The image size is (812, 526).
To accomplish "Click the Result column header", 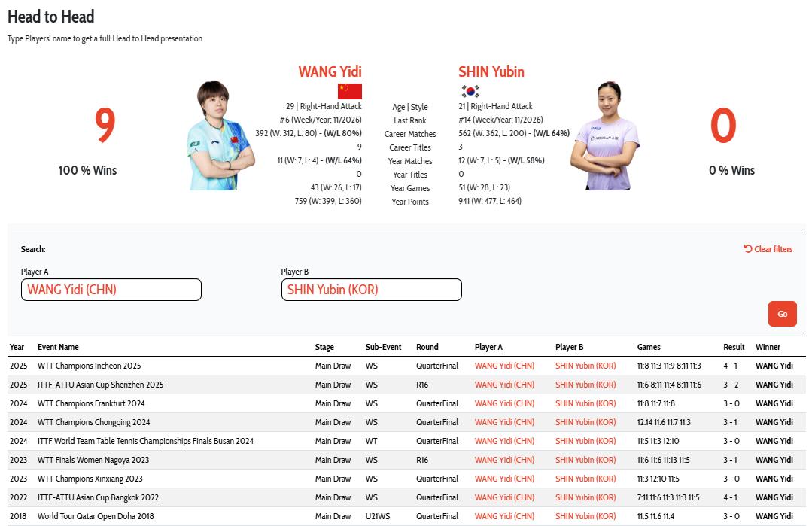I will 734,347.
